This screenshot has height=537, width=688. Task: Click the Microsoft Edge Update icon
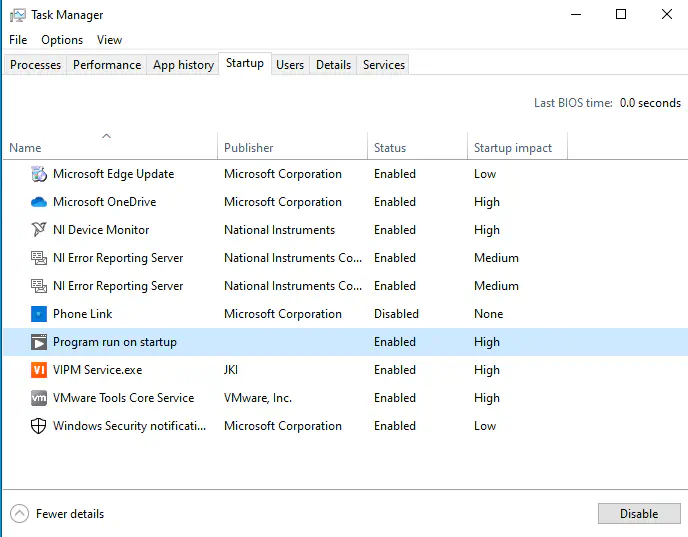click(x=39, y=174)
